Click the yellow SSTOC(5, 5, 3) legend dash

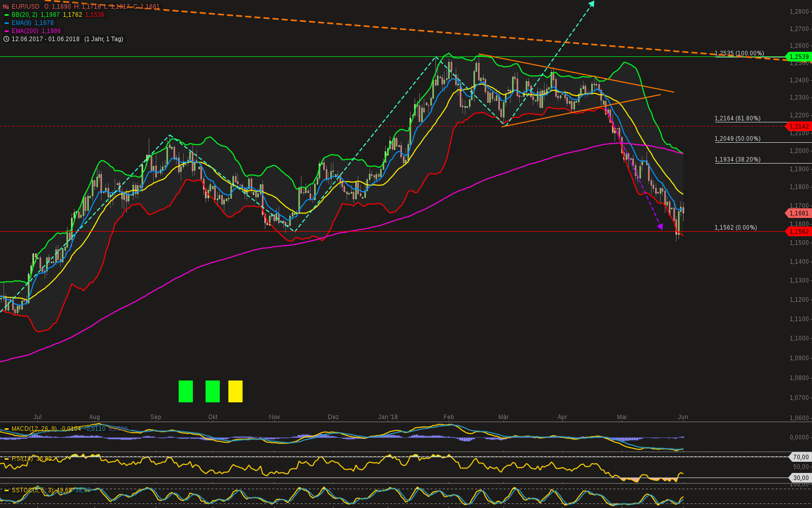tap(7, 490)
